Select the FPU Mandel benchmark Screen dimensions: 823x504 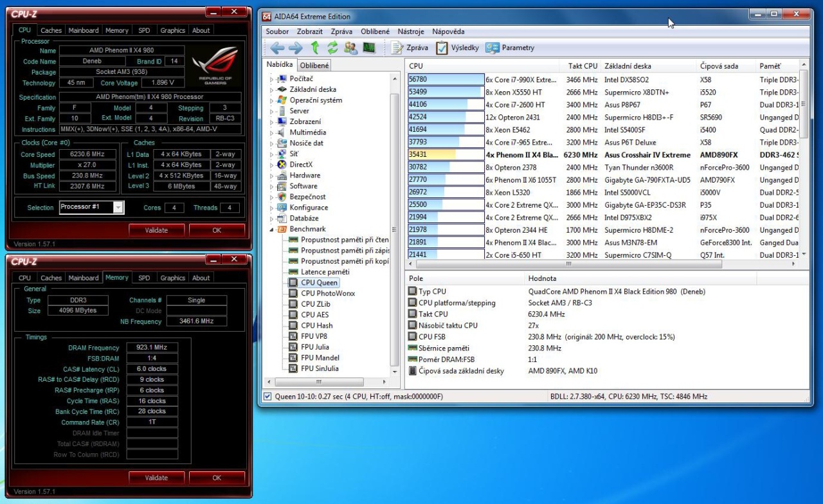click(x=320, y=357)
